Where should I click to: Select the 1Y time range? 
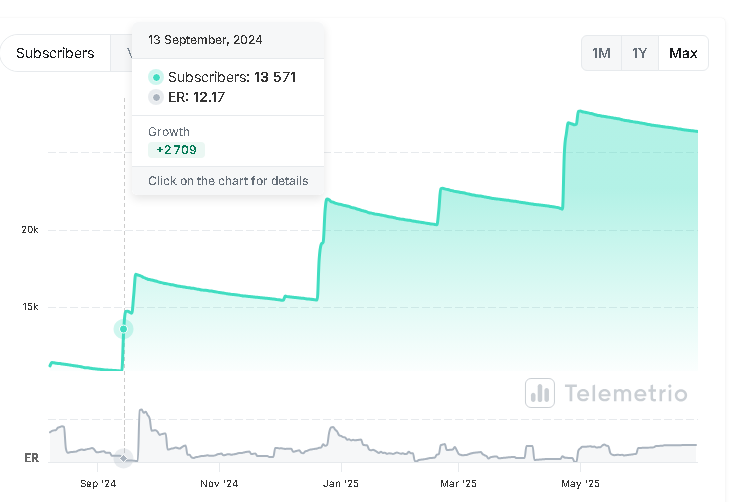pyautogui.click(x=639, y=53)
